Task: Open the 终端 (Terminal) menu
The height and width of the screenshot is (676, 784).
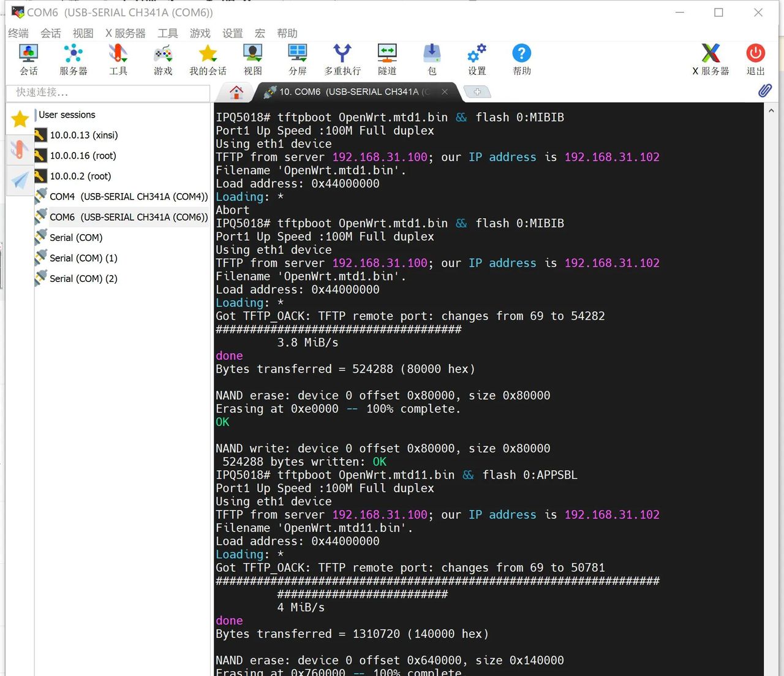Action: 18,33
